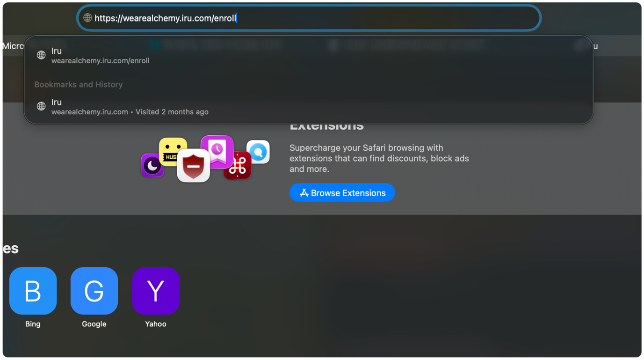Click the blue magnifier extension icon
This screenshot has height=360, width=644.
point(258,152)
